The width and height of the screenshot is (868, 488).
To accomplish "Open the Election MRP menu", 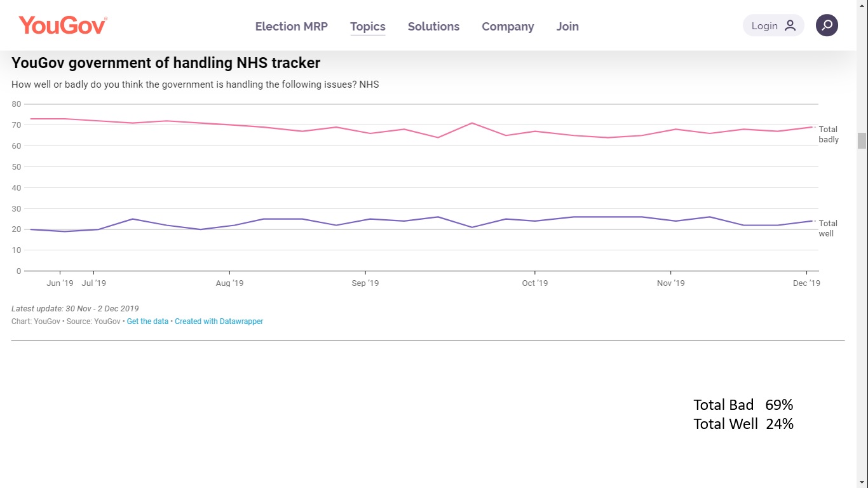I will click(x=292, y=27).
